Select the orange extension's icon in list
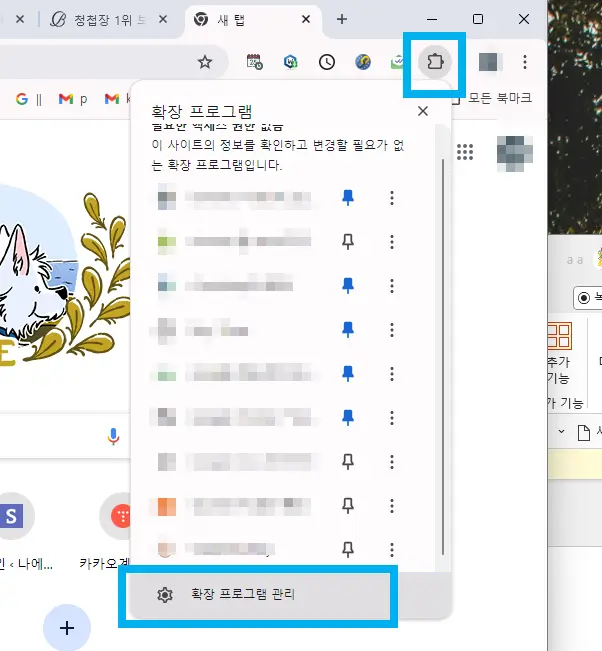The width and height of the screenshot is (602, 651). pos(166,507)
